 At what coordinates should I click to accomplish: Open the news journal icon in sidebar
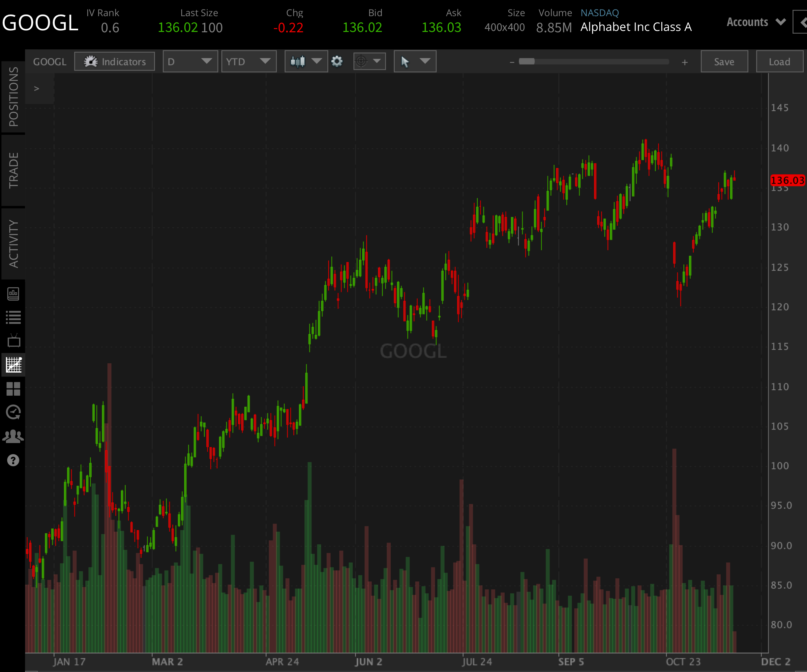[14, 294]
